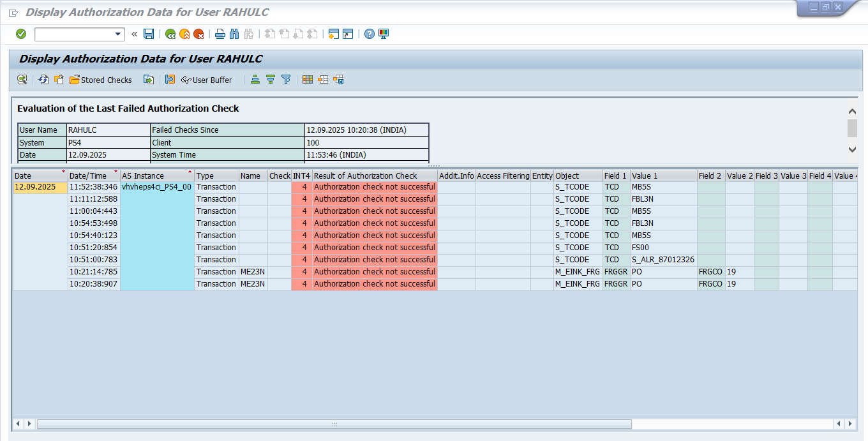Open the Help question mark icon
868x441 pixels.
[370, 34]
